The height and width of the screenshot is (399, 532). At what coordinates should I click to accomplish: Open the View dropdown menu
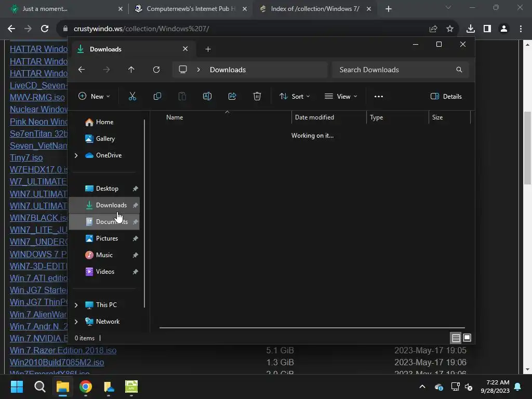[341, 96]
